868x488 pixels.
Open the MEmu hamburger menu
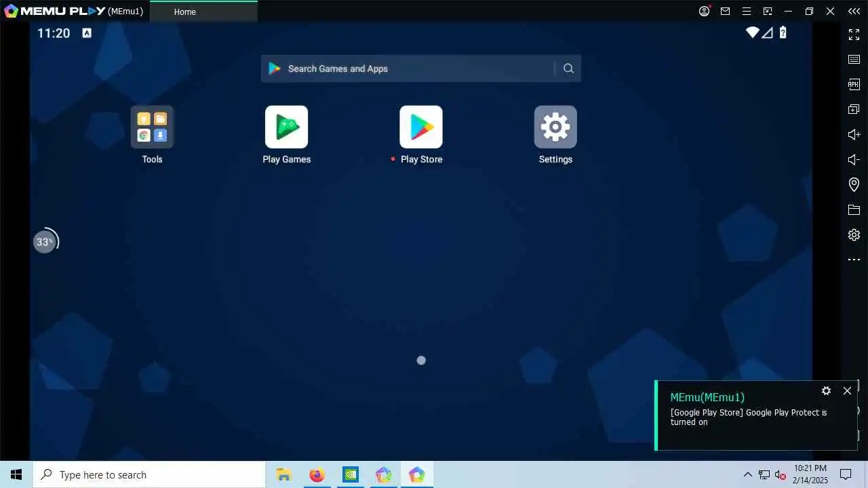click(x=747, y=12)
